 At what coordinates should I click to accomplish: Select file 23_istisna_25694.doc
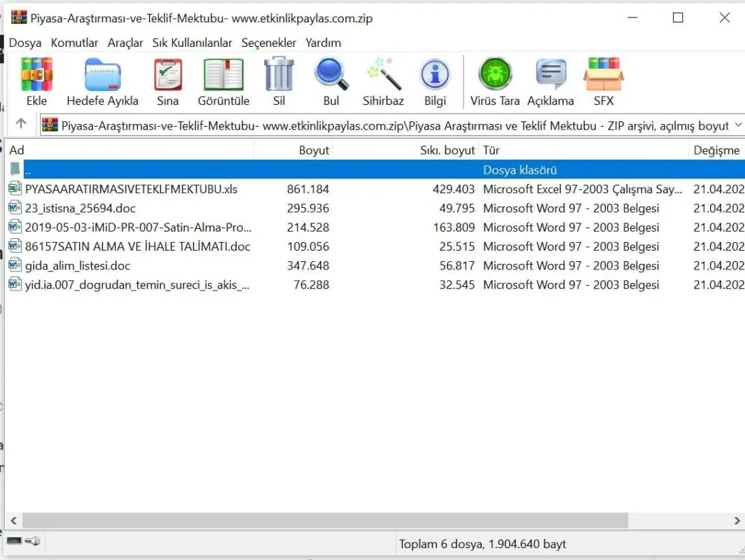pyautogui.click(x=81, y=208)
